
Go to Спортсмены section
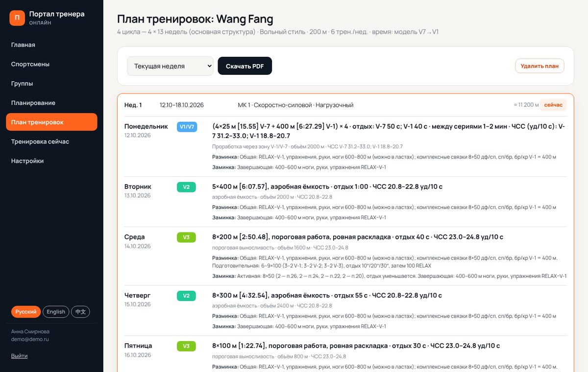[51, 64]
